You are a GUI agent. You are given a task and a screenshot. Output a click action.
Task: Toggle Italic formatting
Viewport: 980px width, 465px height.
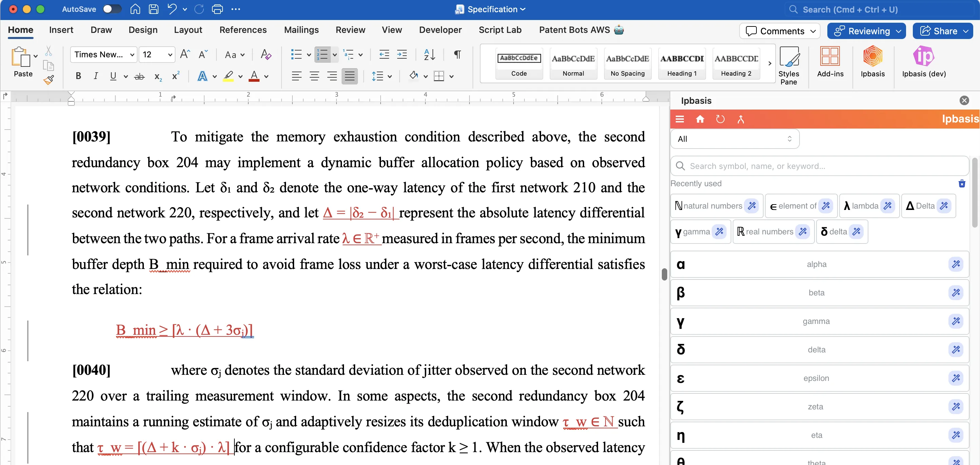point(95,76)
